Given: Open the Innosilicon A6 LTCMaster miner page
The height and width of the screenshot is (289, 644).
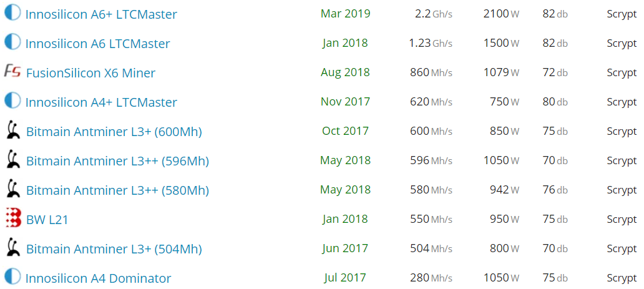Looking at the screenshot, I should coord(98,44).
